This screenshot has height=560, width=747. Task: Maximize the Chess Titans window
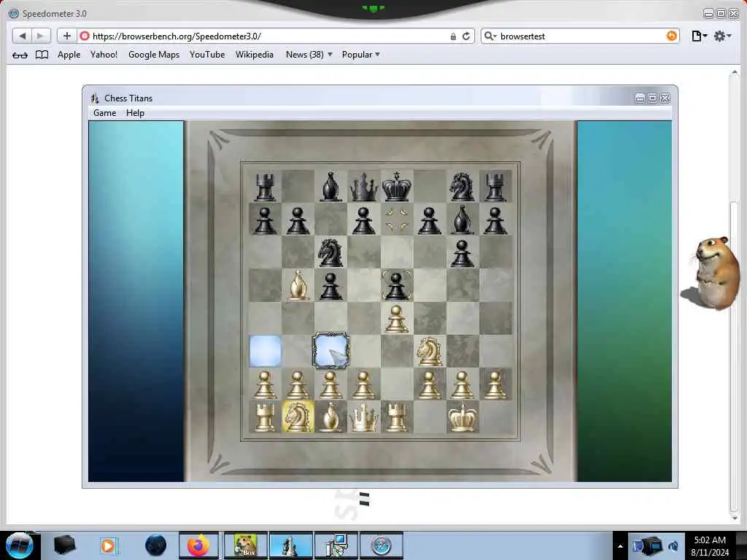click(653, 98)
